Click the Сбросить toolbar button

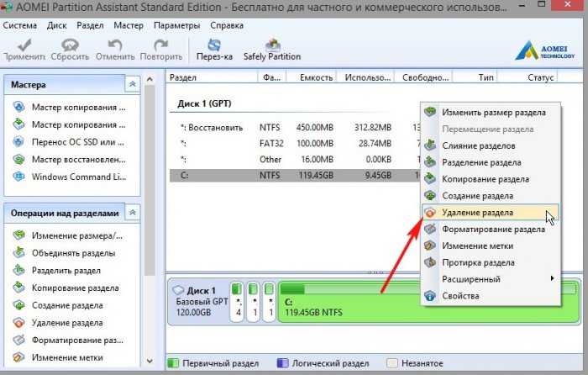point(70,50)
